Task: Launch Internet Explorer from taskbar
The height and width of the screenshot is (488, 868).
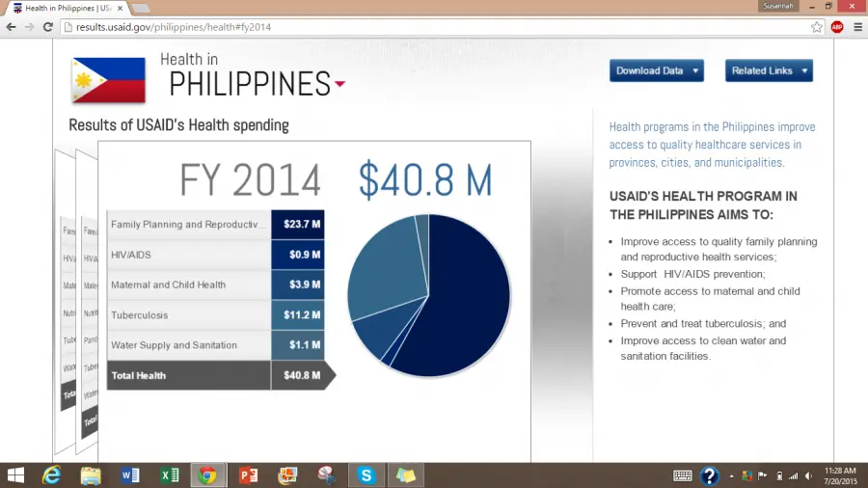Action: tap(51, 475)
